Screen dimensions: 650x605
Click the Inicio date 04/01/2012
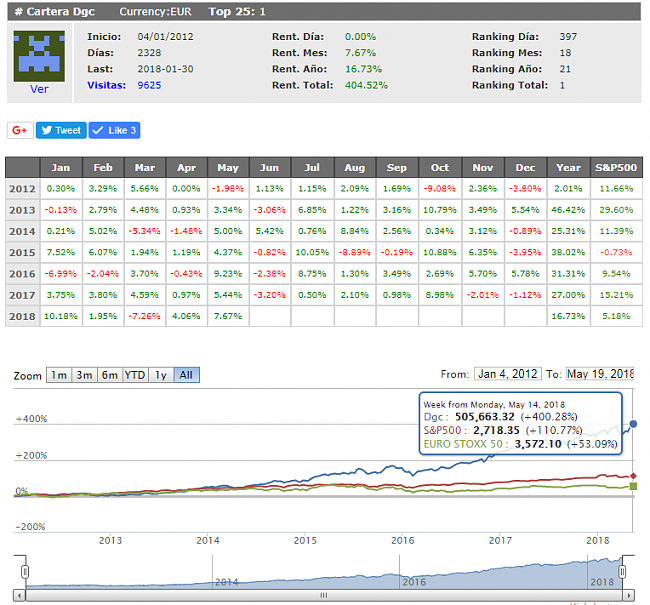[x=165, y=37]
